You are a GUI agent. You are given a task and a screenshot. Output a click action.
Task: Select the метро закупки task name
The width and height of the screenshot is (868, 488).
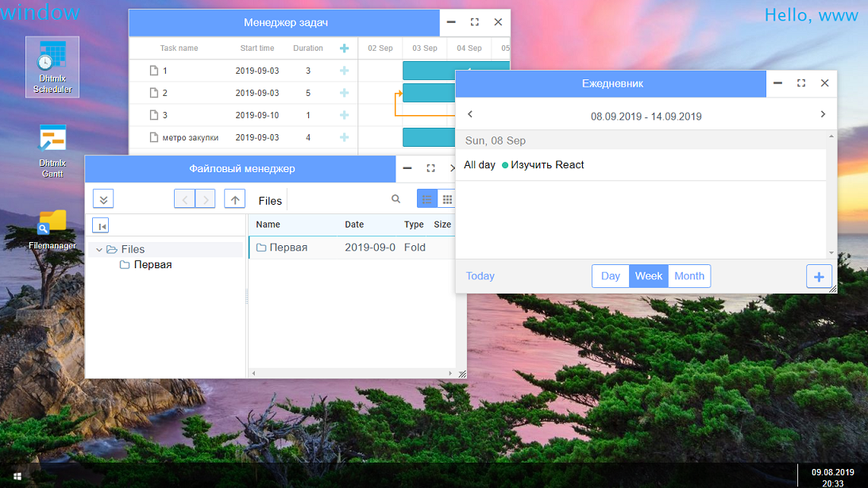[191, 137]
